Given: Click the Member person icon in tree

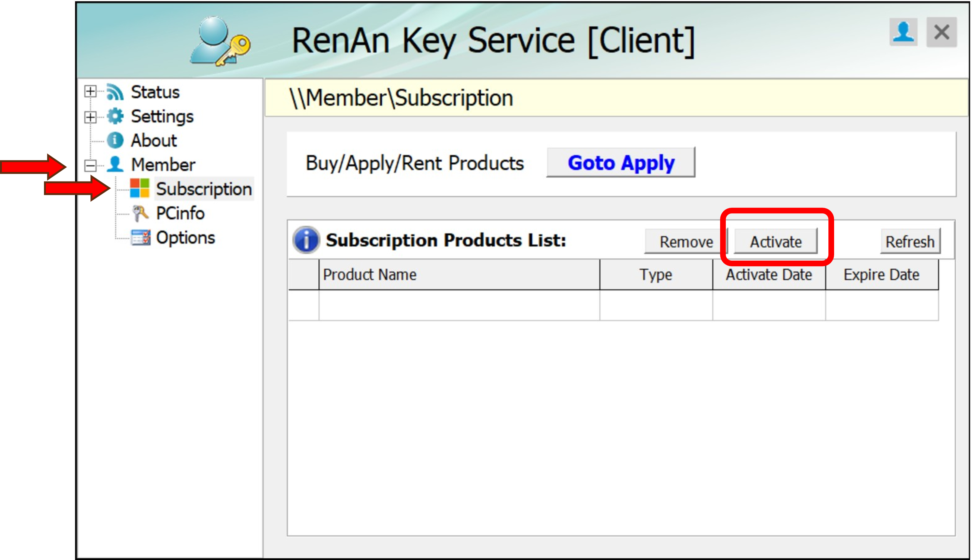Looking at the screenshot, I should pos(115,165).
